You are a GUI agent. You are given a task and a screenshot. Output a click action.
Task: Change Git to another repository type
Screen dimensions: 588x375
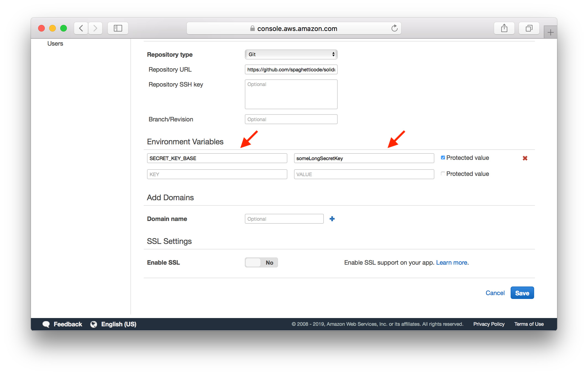(291, 54)
